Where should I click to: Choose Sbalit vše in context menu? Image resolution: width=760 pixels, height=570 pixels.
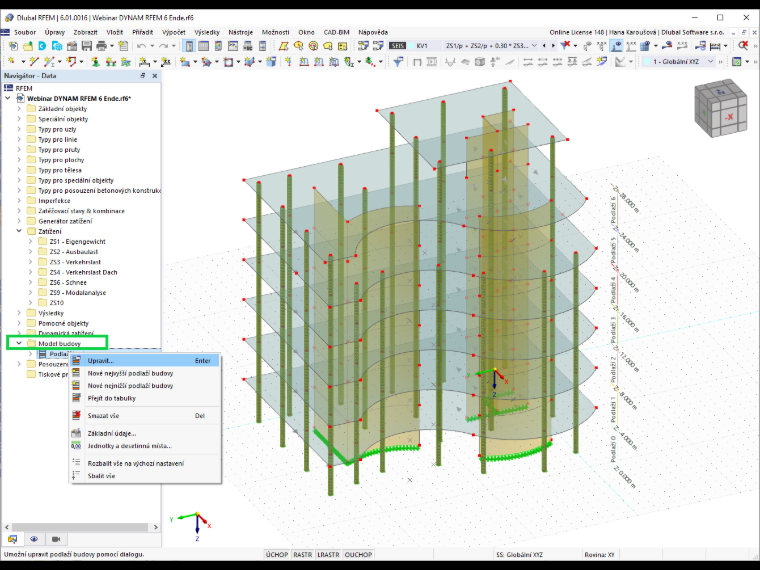pyautogui.click(x=145, y=476)
